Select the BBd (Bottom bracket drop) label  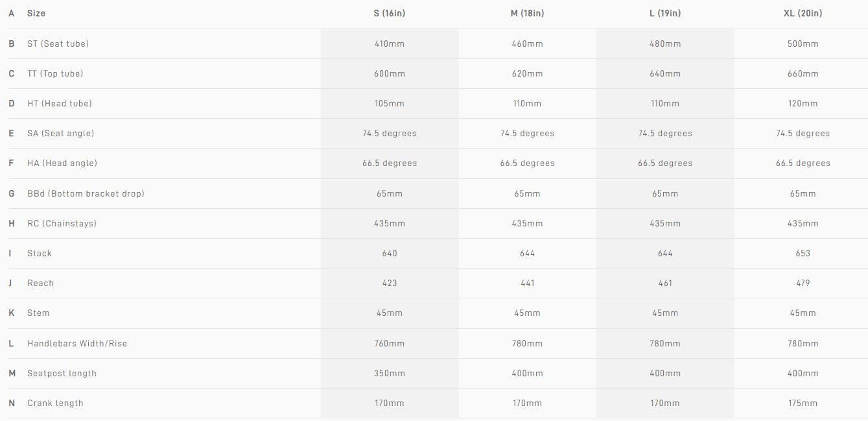[86, 194]
